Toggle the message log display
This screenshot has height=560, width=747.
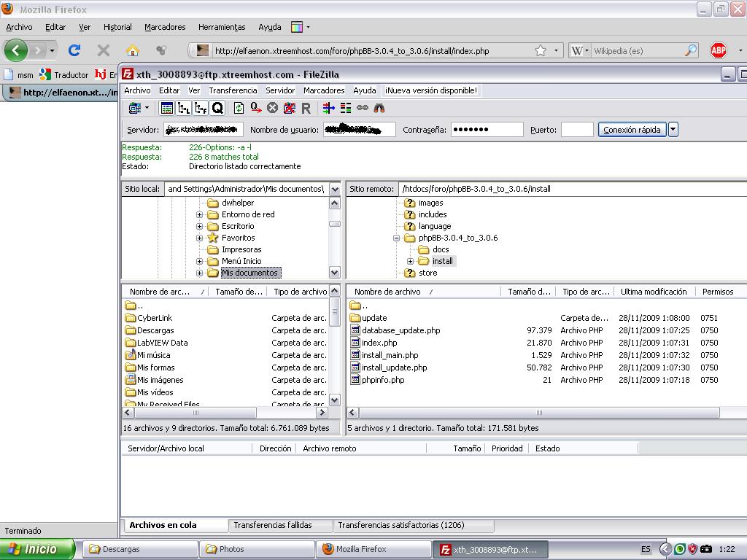pos(167,108)
